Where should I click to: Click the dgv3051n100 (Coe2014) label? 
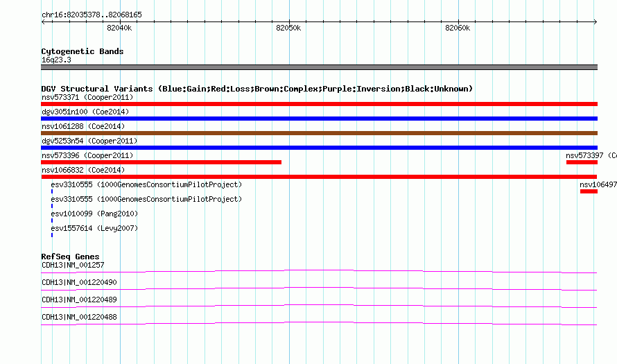click(85, 112)
